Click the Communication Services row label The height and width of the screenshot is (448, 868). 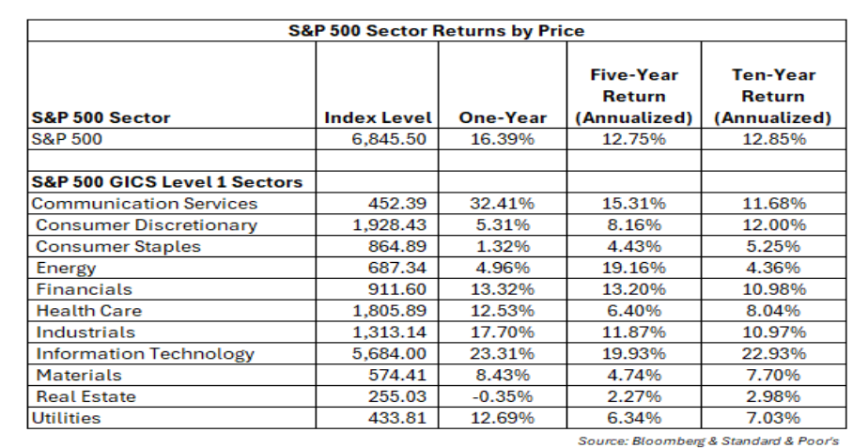click(144, 203)
